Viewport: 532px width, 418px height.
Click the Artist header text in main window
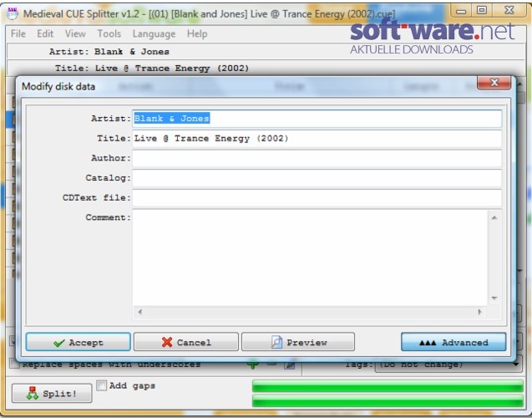point(109,52)
